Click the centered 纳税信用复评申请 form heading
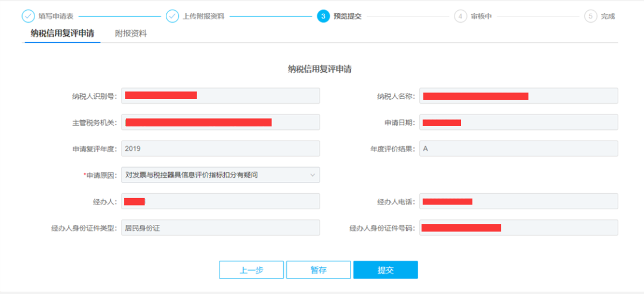644x294 pixels. click(320, 69)
